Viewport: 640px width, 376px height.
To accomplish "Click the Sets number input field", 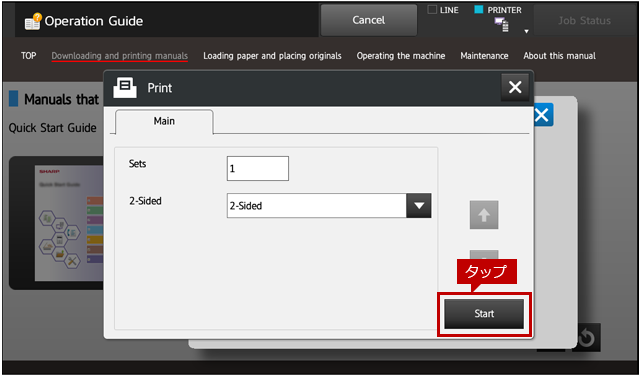I will click(258, 168).
